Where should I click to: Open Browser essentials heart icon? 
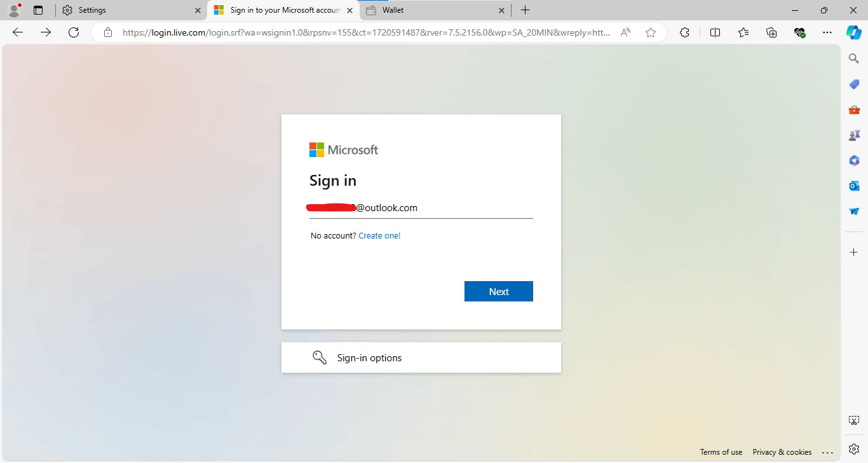pyautogui.click(x=799, y=32)
